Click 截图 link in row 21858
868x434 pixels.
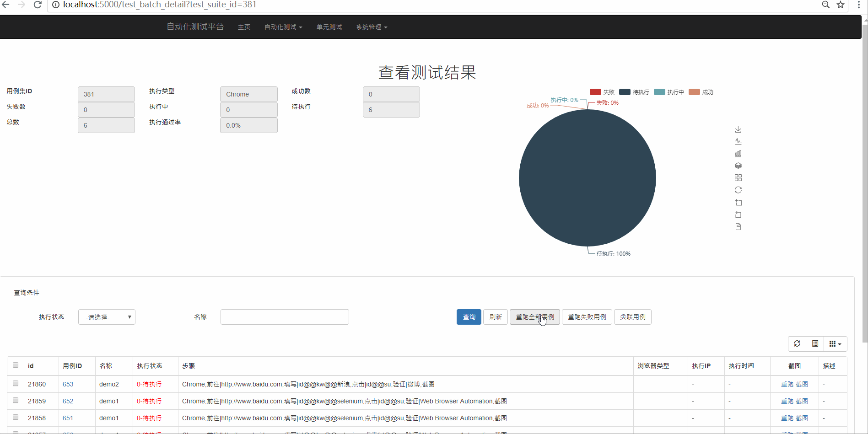point(802,418)
